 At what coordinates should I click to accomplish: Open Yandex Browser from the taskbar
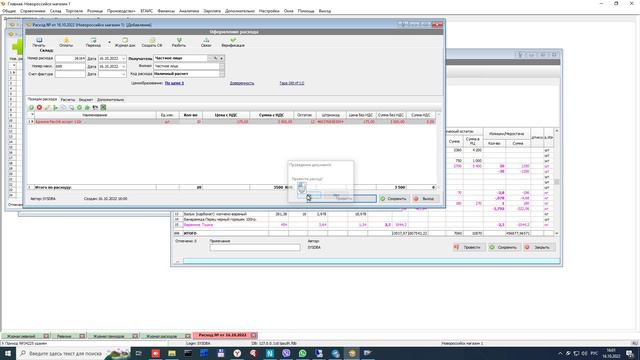[237, 353]
